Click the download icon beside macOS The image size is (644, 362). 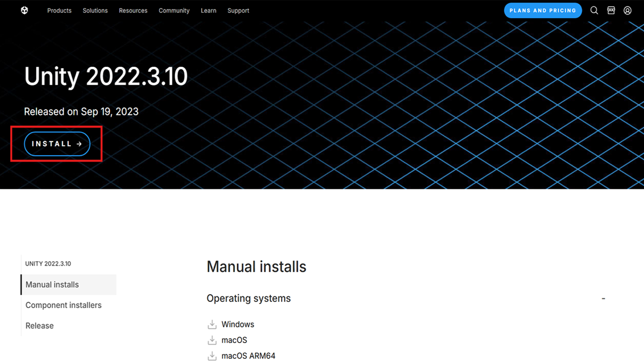212,340
